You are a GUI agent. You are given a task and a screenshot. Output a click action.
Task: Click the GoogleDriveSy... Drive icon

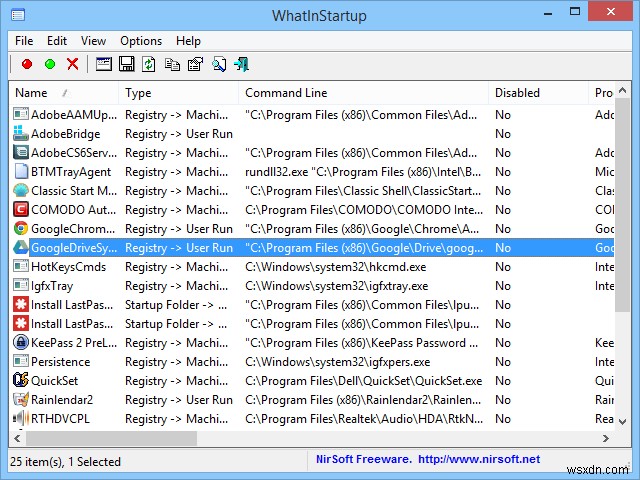click(x=20, y=247)
